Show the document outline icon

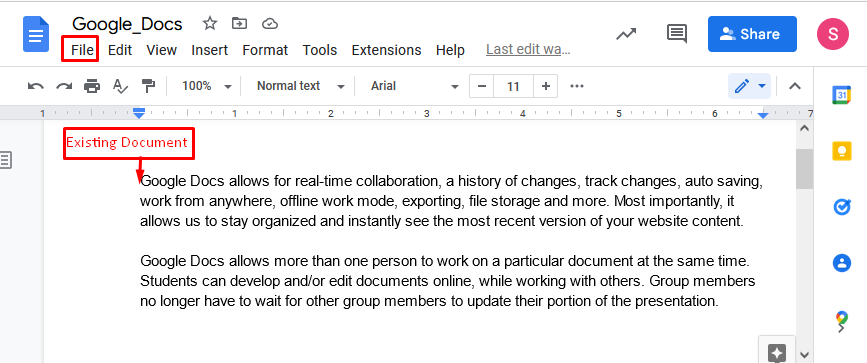[6, 160]
